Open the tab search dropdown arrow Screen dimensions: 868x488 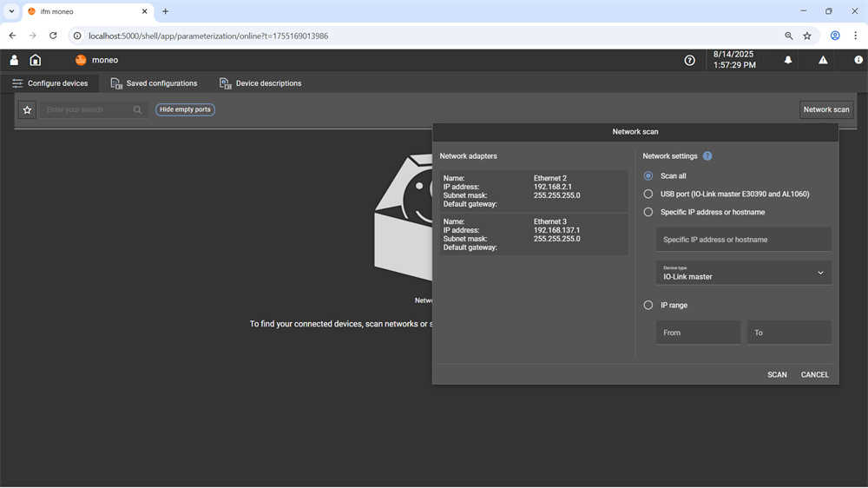point(11,11)
